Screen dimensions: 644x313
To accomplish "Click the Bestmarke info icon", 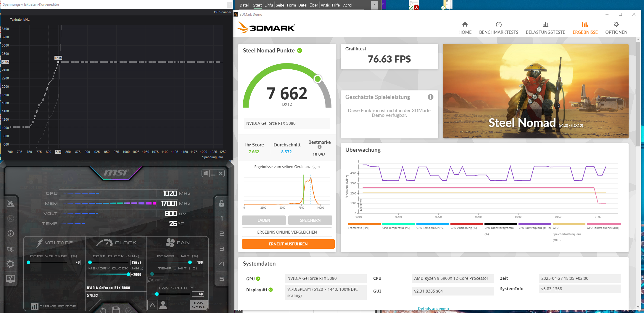I will coord(320,147).
